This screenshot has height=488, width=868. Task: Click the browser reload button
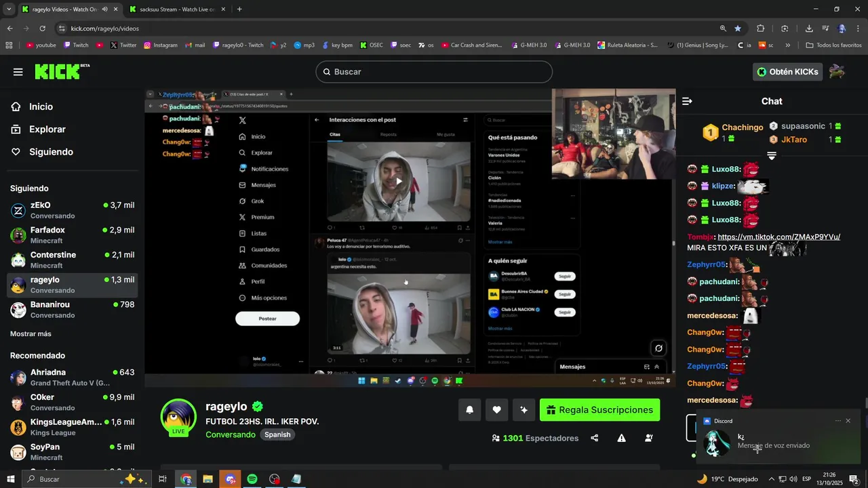(42, 28)
